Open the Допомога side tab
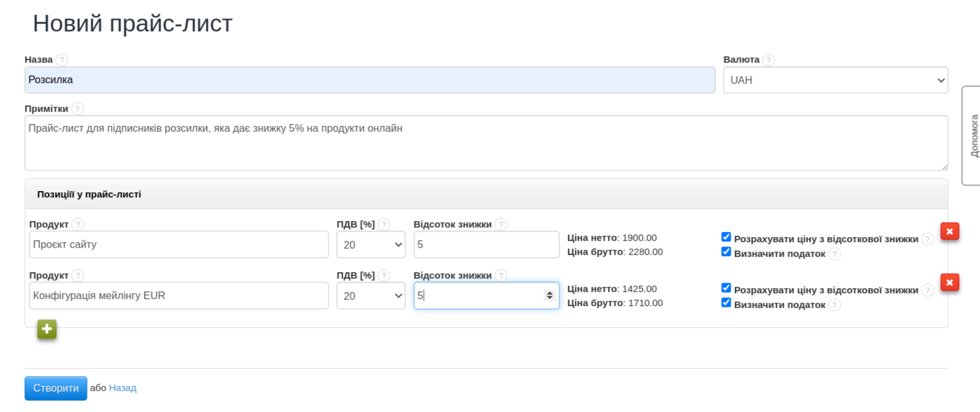 [x=972, y=135]
